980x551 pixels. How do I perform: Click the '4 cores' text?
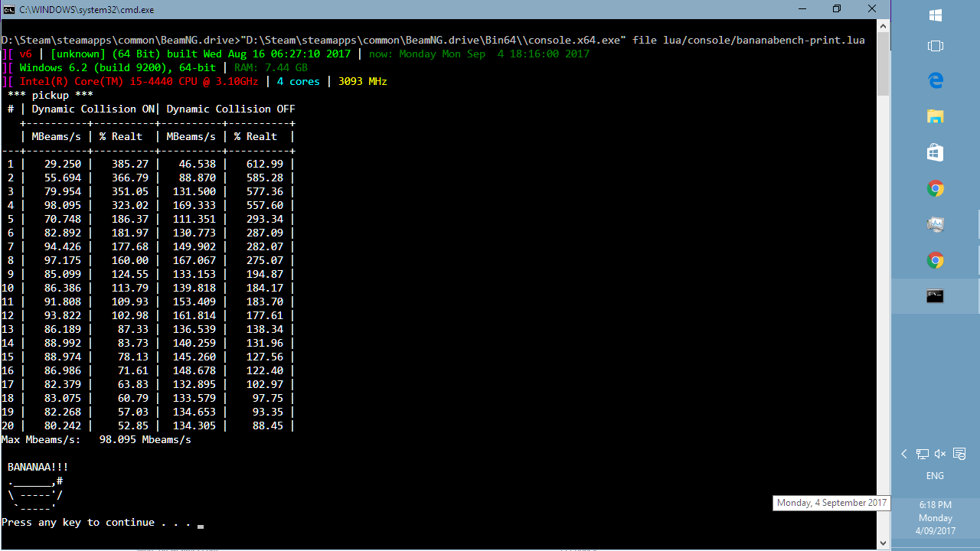[x=299, y=81]
